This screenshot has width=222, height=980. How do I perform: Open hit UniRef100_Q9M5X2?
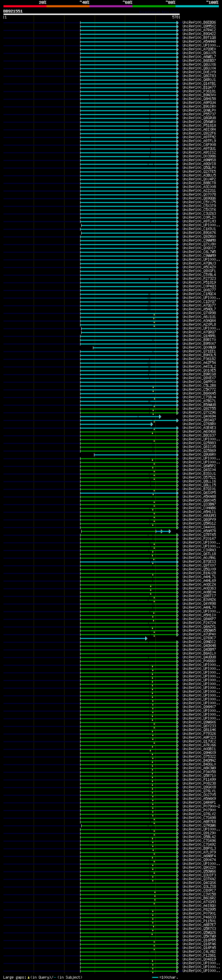199,26
